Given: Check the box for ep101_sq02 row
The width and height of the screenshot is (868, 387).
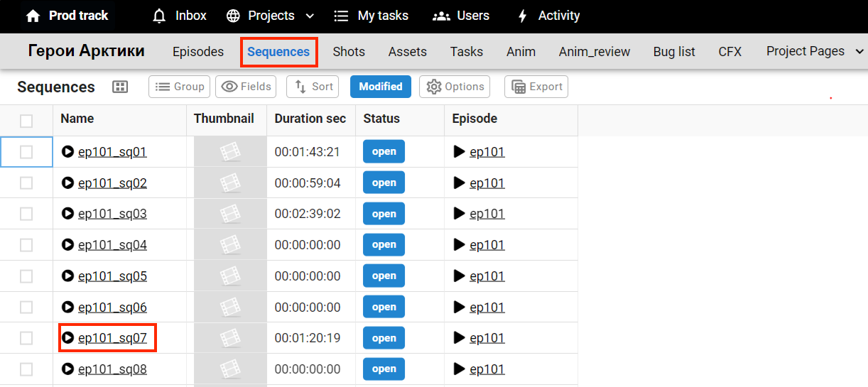Looking at the screenshot, I should (26, 183).
